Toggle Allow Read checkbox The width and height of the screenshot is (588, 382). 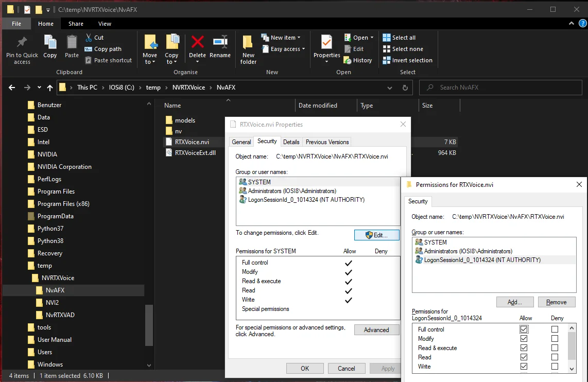(524, 357)
